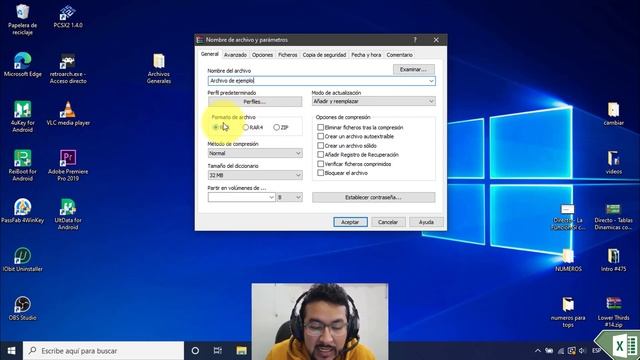Image resolution: width=640 pixels, height=360 pixels.
Task: Open the Tamaño del diccionario dropdown
Action: 255,175
